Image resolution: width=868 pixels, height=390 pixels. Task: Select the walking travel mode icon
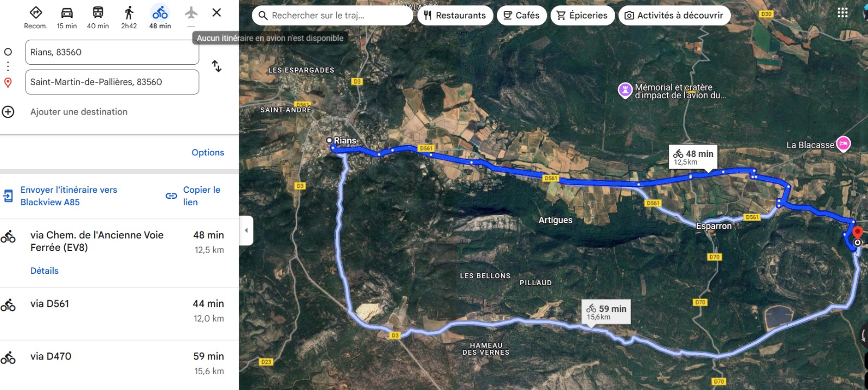129,13
